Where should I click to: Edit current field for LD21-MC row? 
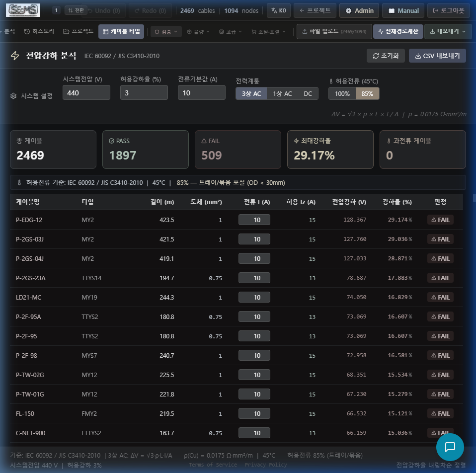click(x=254, y=297)
